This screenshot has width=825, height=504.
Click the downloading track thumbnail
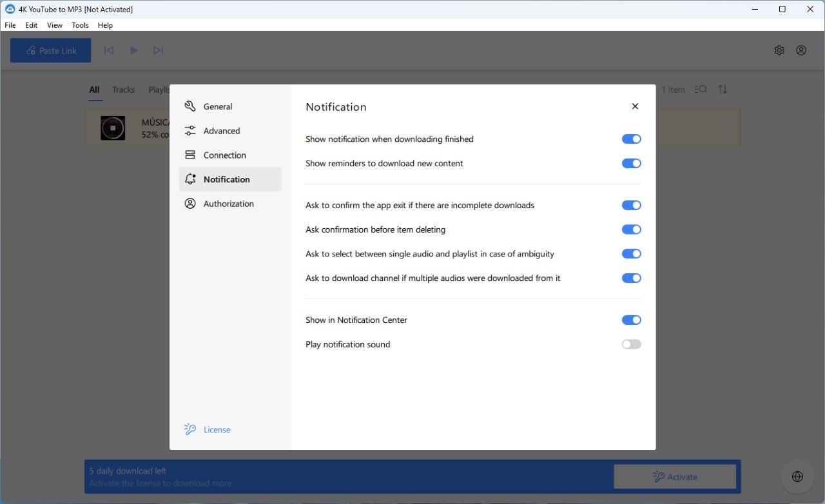click(113, 128)
